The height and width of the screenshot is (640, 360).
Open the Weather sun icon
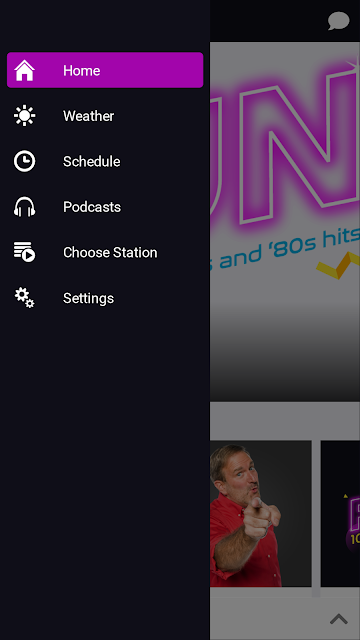[x=24, y=116]
